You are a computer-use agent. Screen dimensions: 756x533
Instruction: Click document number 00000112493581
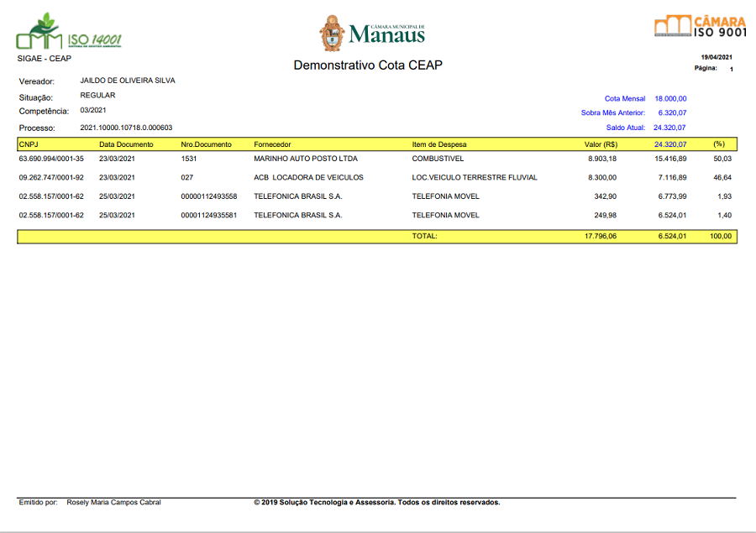pos(208,216)
